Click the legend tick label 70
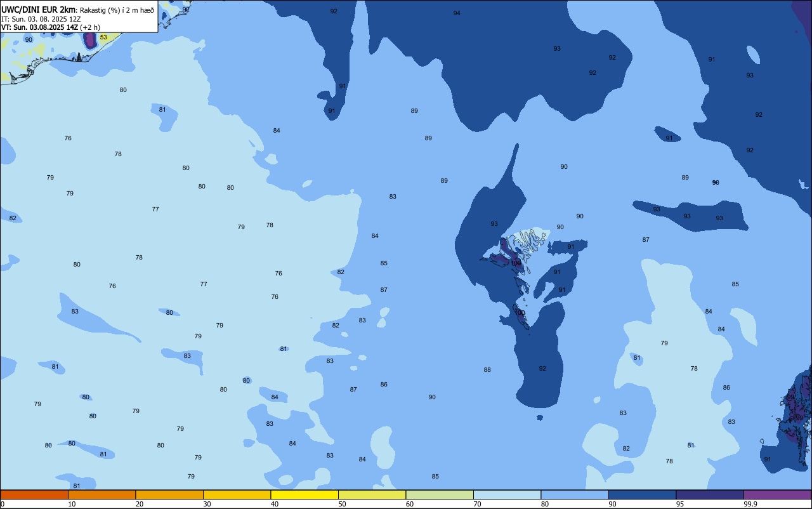 [x=477, y=504]
